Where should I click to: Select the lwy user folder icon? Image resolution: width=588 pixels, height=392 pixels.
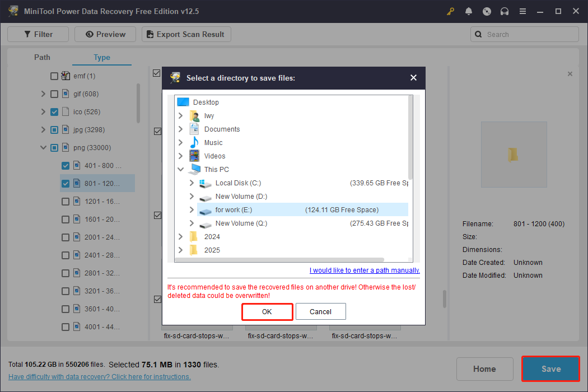[194, 115]
